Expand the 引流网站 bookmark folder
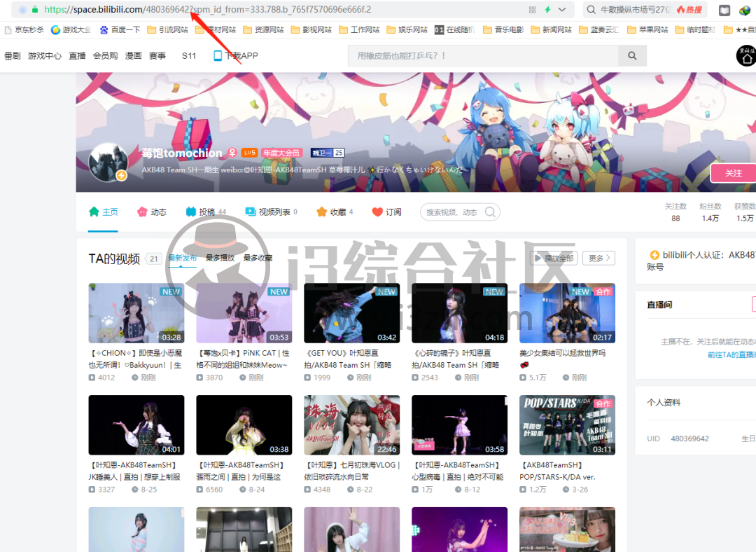Image resolution: width=756 pixels, height=552 pixels. tap(168, 30)
